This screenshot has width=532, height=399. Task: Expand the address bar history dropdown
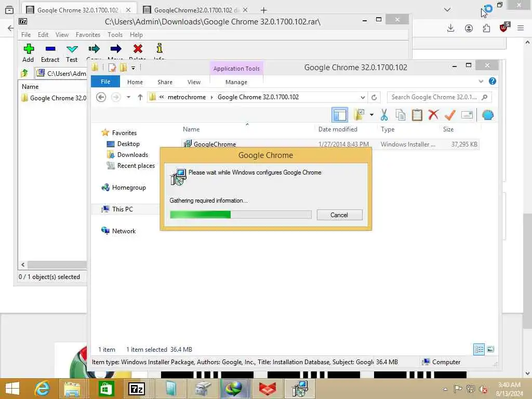click(363, 97)
